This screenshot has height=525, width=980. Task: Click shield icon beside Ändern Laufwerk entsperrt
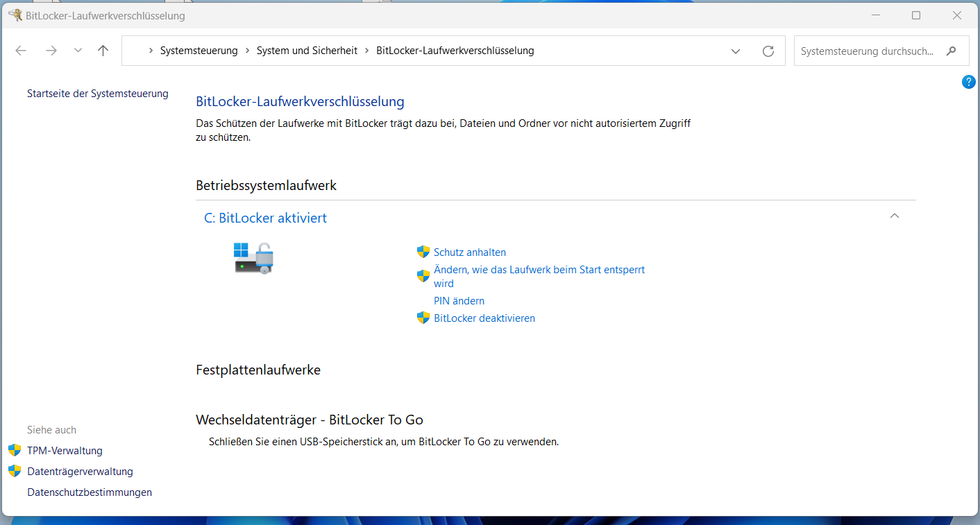pyautogui.click(x=423, y=276)
